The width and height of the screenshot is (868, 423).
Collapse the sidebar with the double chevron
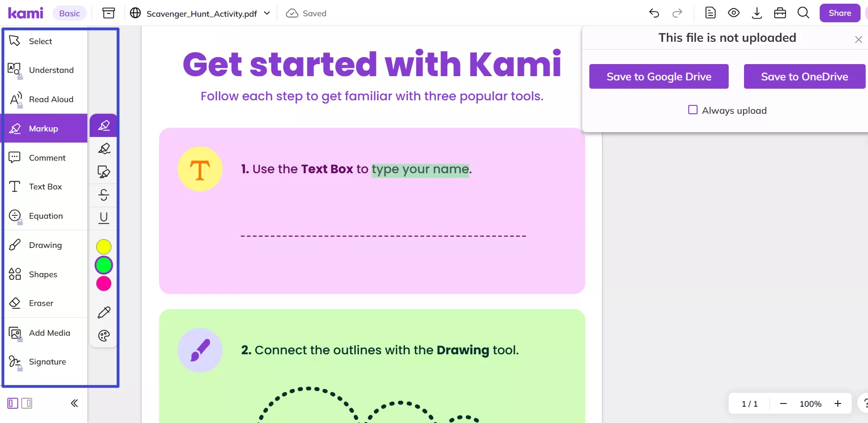[74, 403]
